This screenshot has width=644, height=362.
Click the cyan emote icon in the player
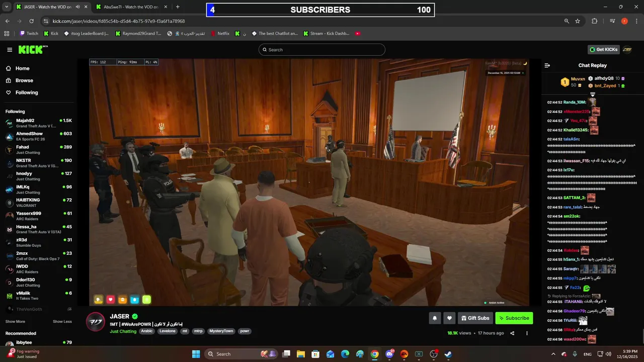[134, 300]
